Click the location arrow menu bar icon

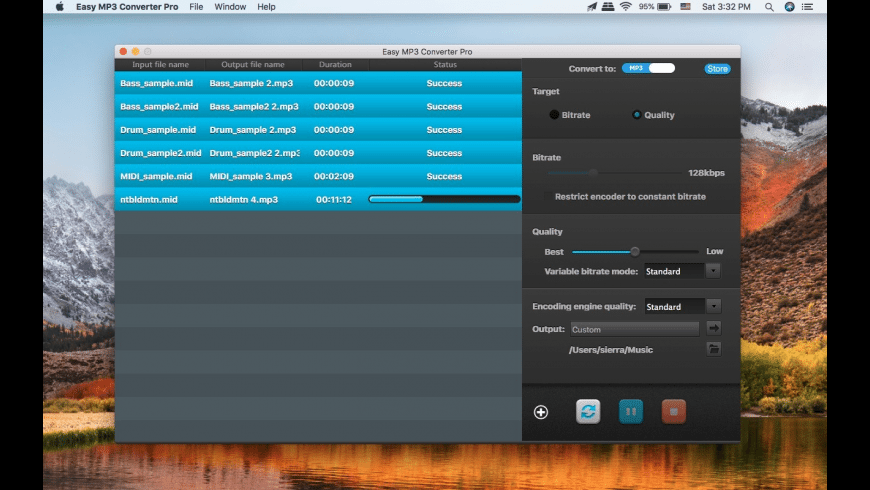point(592,7)
